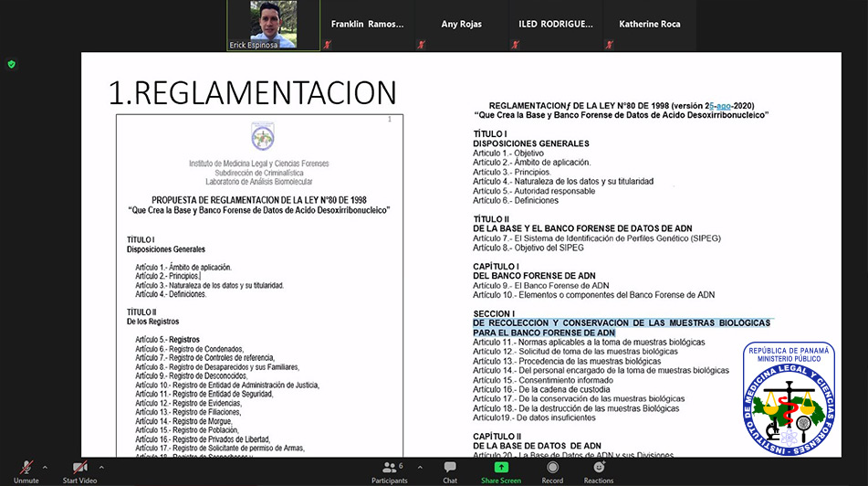Click the 'ago' underlined date text

[724, 106]
